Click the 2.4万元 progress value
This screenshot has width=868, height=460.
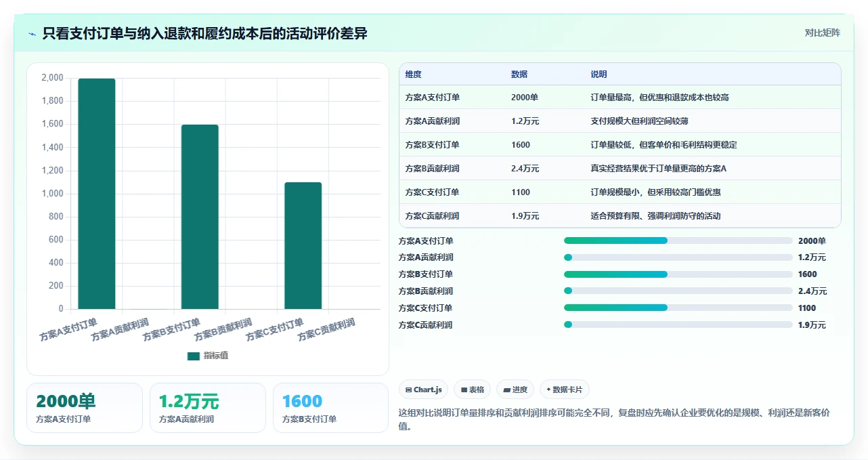(812, 291)
